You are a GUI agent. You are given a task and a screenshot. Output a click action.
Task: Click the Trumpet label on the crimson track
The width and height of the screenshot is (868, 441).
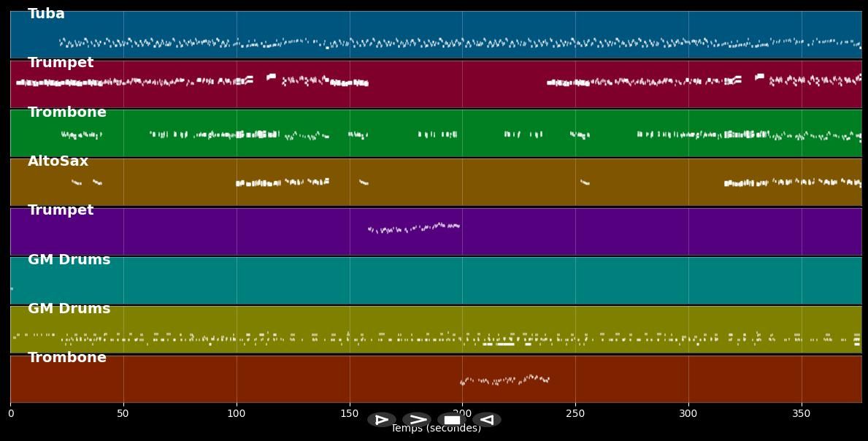pos(61,63)
